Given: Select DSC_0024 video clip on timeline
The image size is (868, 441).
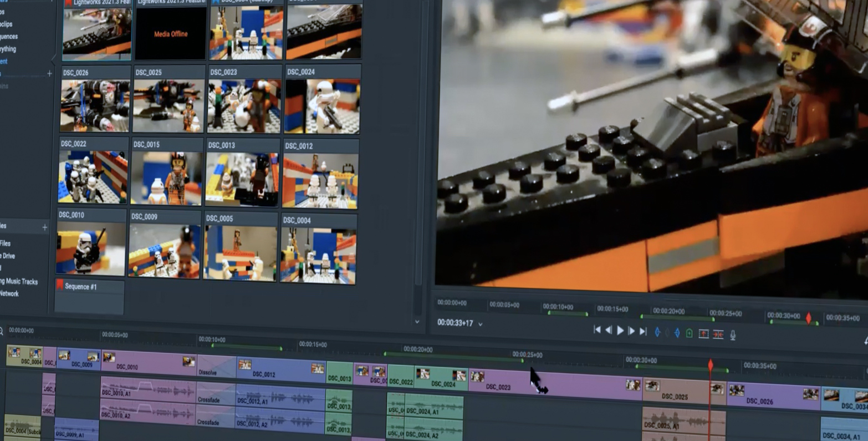Looking at the screenshot, I should (441, 378).
